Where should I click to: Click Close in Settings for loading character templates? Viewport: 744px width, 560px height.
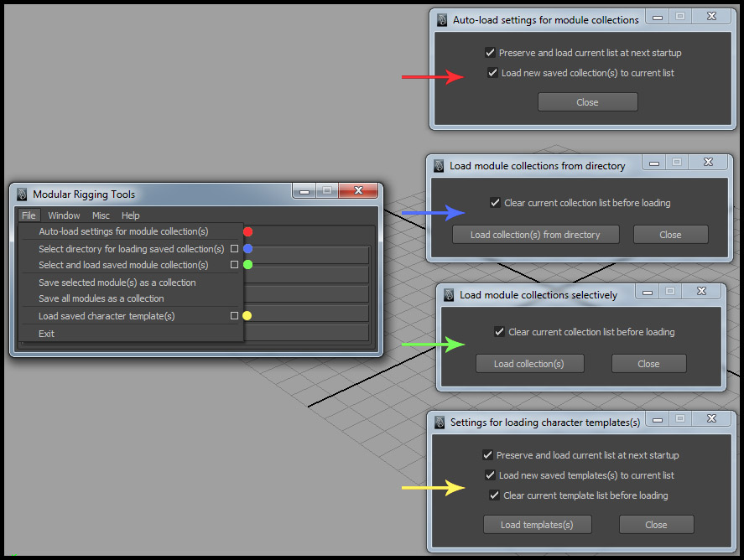pos(656,525)
